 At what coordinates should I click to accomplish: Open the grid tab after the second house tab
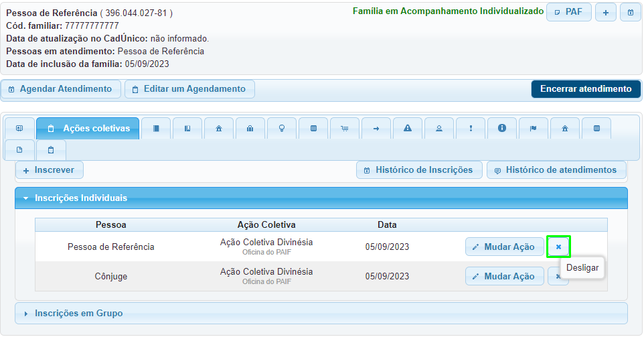tap(596, 129)
